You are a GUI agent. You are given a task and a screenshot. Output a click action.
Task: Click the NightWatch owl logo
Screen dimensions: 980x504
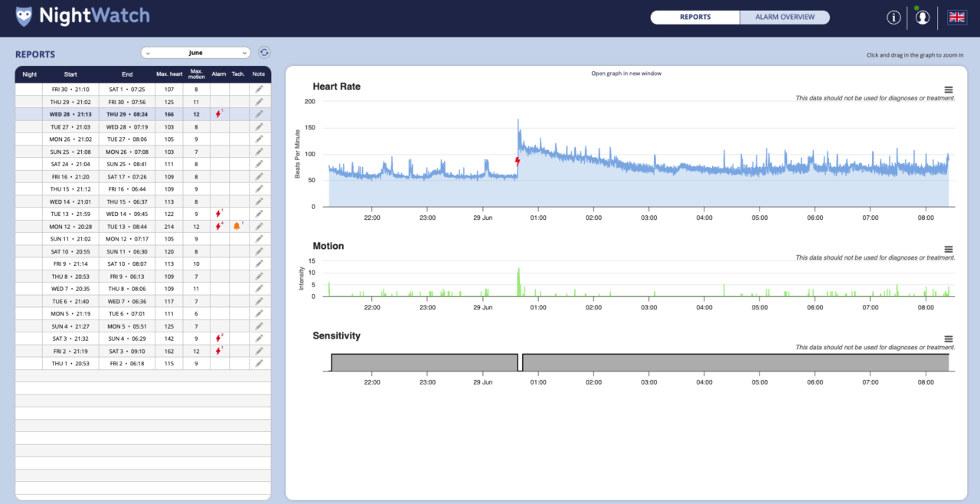click(24, 15)
